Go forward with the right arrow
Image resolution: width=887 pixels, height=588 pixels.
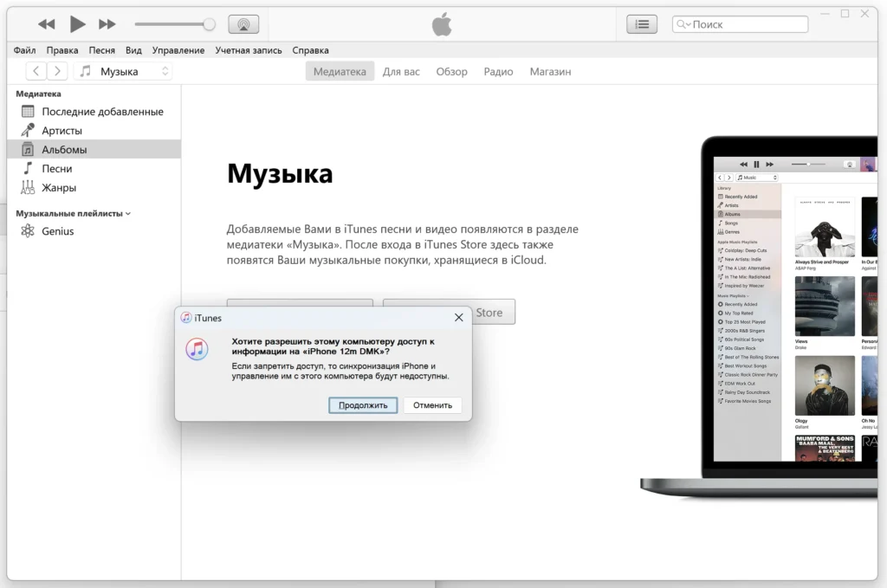pos(57,71)
